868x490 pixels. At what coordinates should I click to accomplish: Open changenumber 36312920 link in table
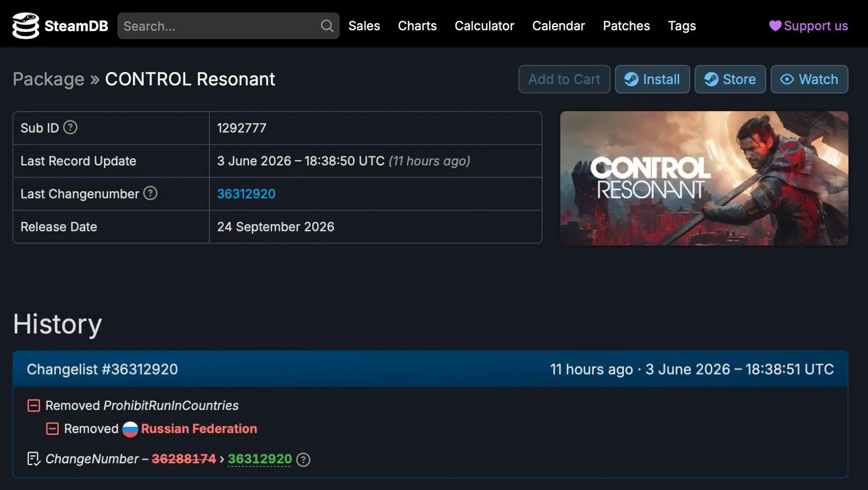(x=246, y=194)
